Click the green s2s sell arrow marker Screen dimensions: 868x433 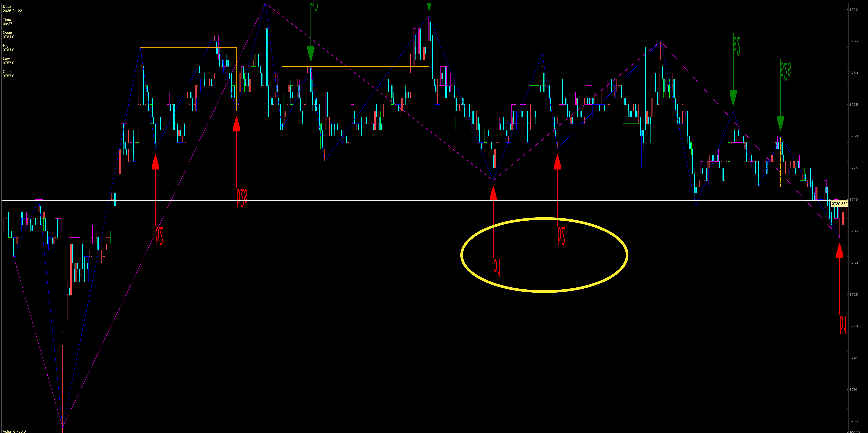[780, 95]
